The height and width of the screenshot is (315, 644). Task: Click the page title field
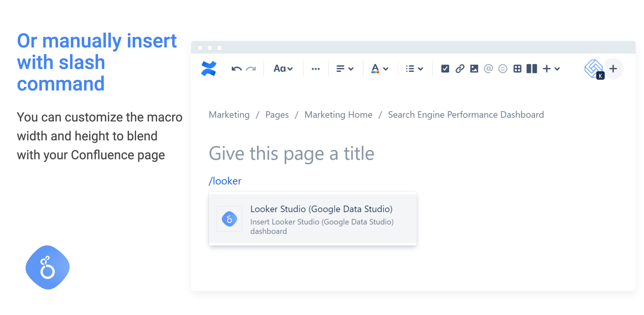292,153
